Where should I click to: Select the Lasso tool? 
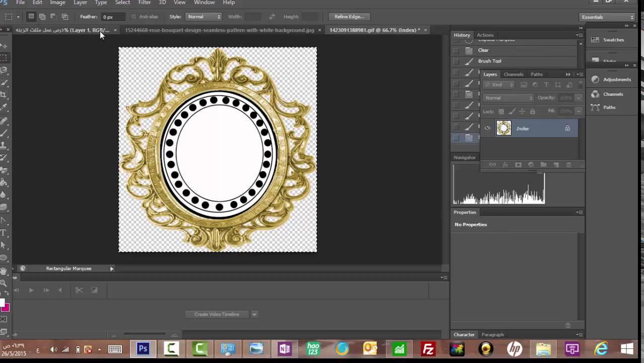(x=4, y=70)
